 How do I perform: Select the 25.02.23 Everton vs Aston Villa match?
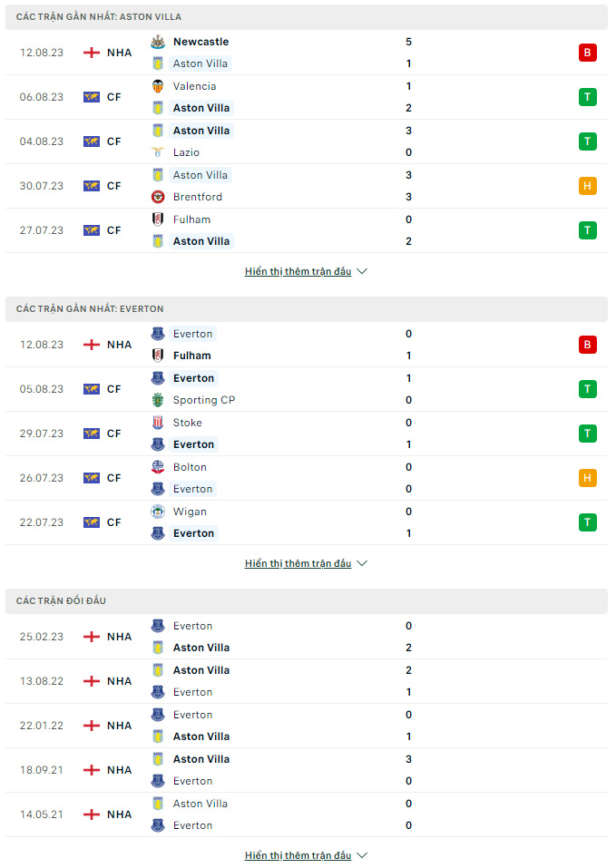(x=307, y=637)
